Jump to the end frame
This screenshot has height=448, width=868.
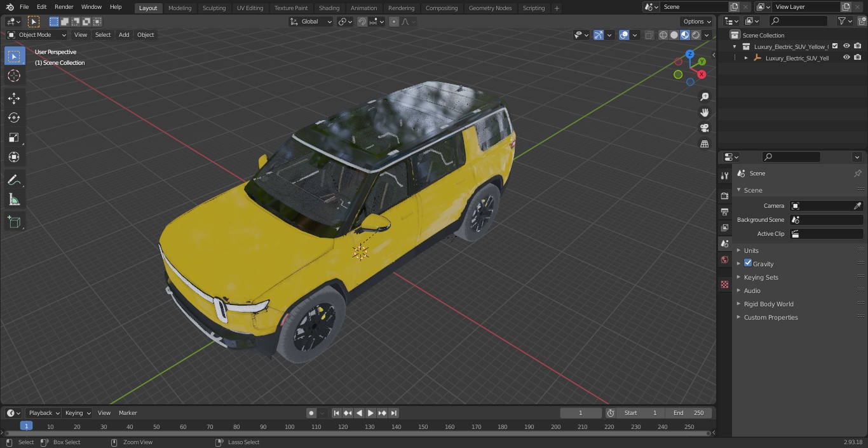click(393, 413)
